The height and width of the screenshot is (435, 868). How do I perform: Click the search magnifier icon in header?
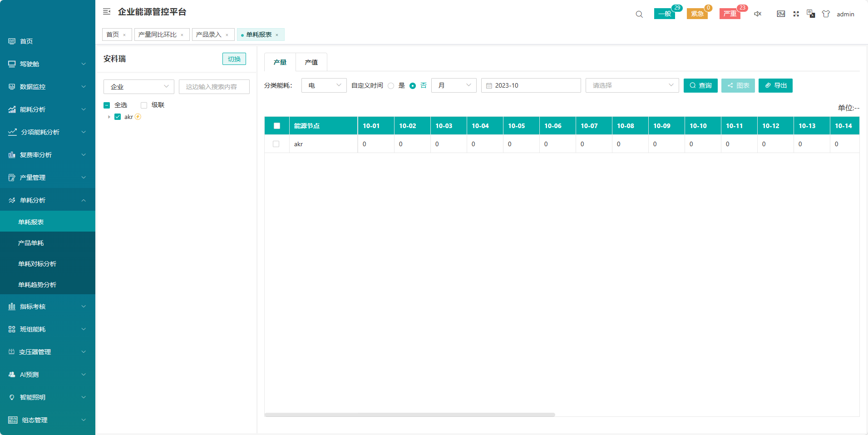(639, 14)
